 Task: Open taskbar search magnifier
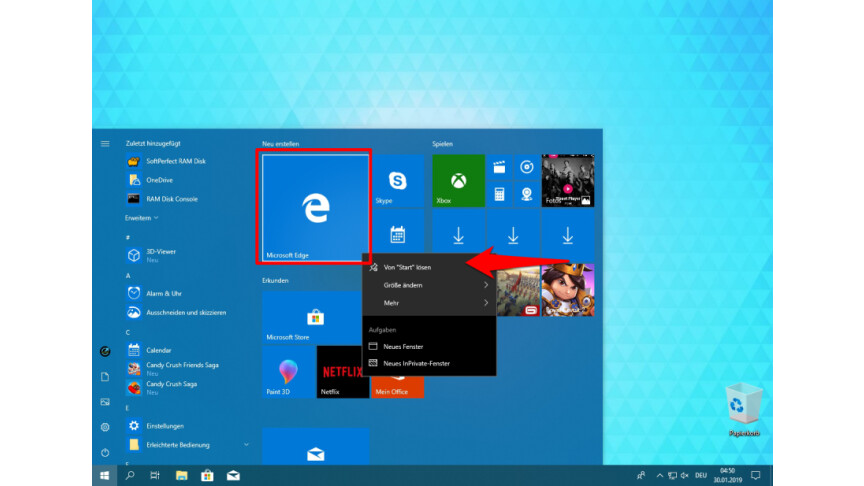[x=130, y=476]
